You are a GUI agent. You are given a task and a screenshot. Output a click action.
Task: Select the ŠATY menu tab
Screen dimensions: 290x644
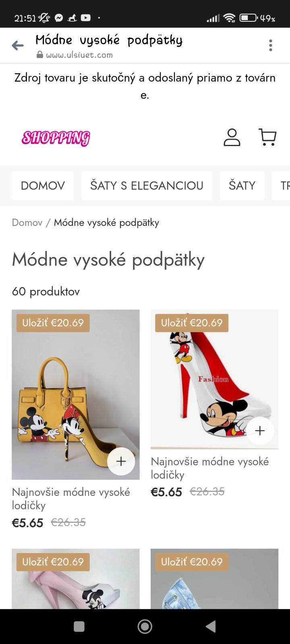pyautogui.click(x=242, y=186)
